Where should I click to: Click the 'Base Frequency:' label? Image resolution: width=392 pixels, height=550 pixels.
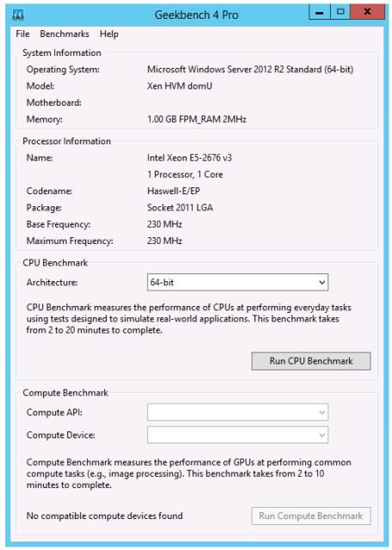(58, 224)
